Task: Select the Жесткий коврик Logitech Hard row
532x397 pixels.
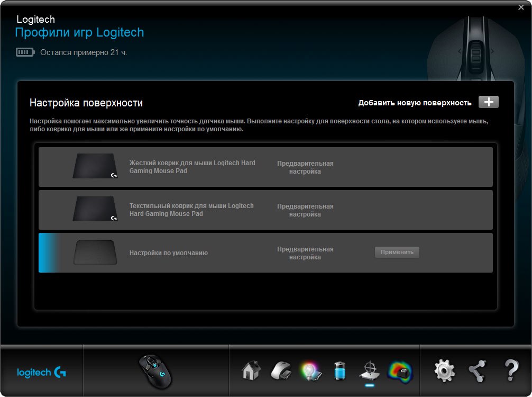Action: tap(265, 167)
